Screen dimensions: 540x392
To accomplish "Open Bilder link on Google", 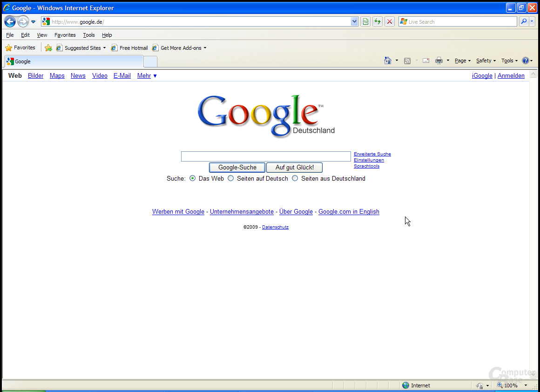I will 35,75.
